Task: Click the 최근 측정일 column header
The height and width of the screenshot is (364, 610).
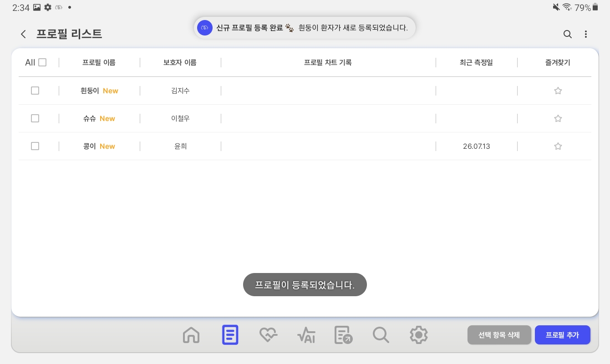Action: coord(476,63)
